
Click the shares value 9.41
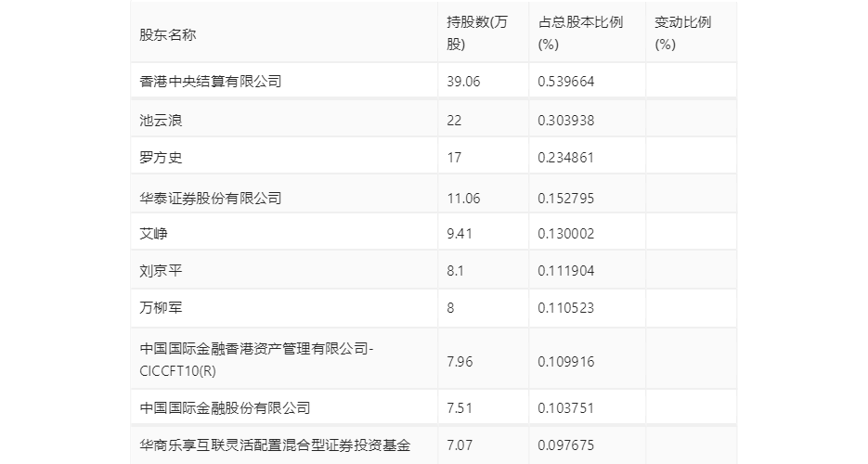[x=460, y=233]
